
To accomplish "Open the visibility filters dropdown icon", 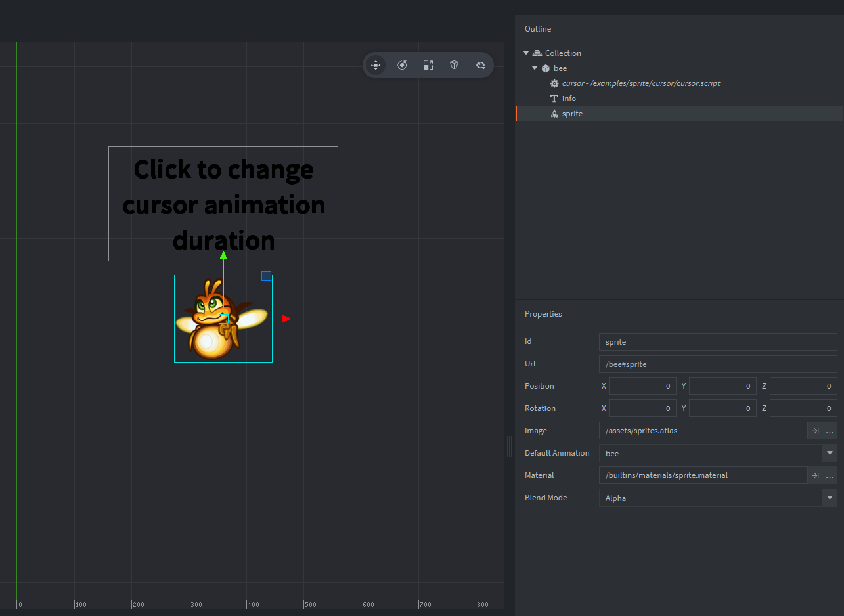I will 480,65.
